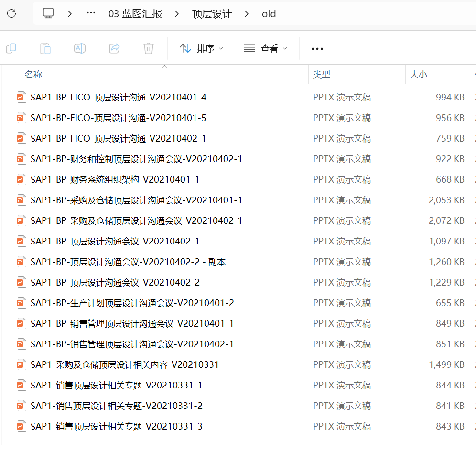Click the Rename icon in toolbar
The width and height of the screenshot is (476, 452).
click(x=80, y=48)
